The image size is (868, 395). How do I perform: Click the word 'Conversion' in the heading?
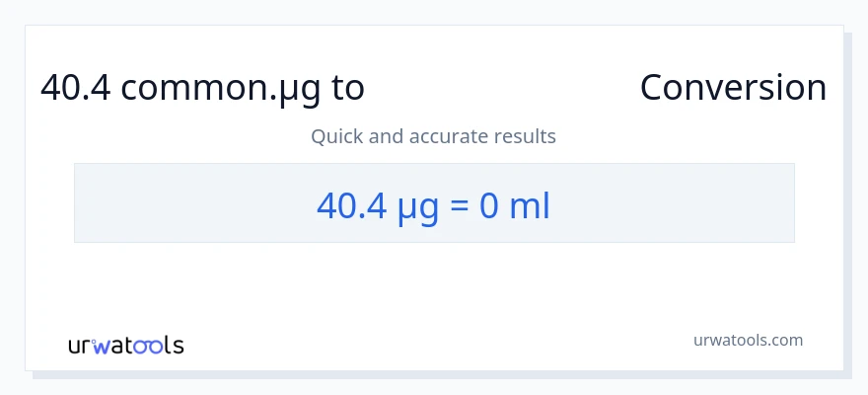point(733,88)
